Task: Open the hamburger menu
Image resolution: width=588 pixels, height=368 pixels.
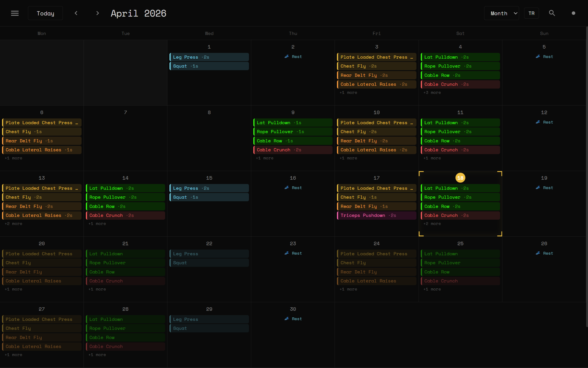Action: [15, 13]
